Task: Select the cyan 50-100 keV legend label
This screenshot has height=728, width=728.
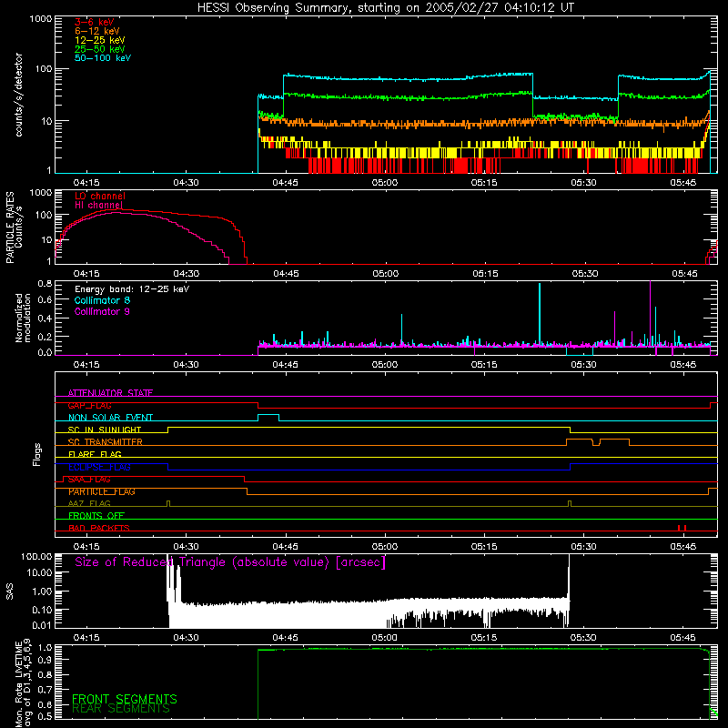Action: [103, 58]
